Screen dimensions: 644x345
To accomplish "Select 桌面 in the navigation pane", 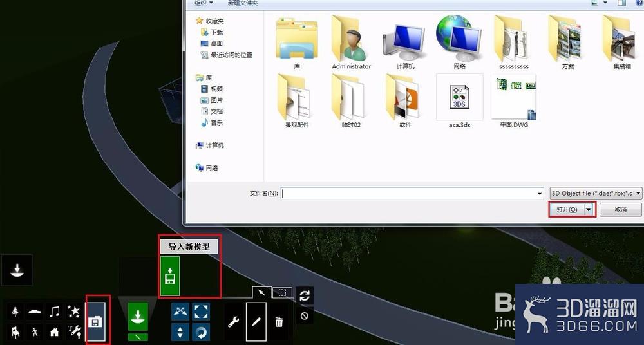I will click(x=212, y=44).
